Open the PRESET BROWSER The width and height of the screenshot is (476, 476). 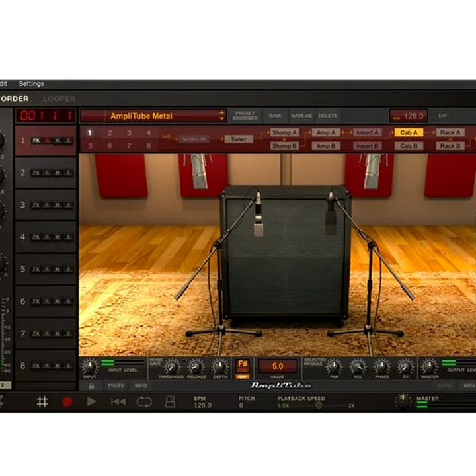point(245,116)
